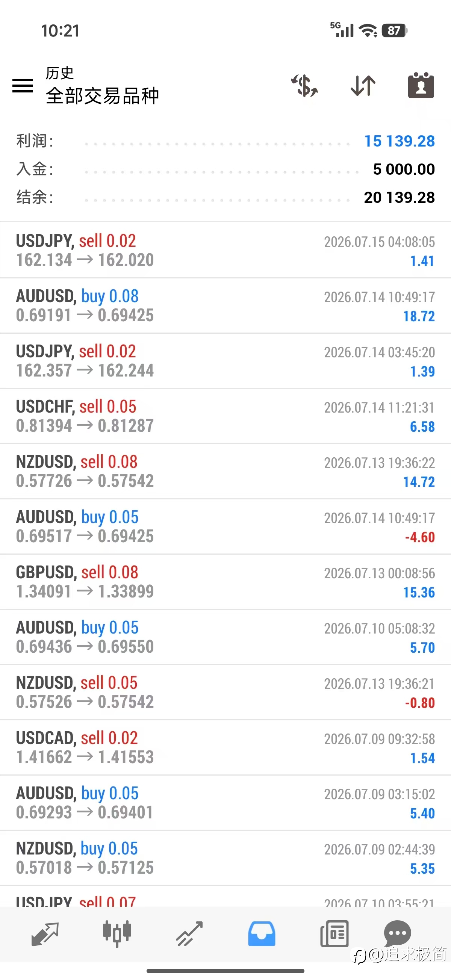Expand GBPUSD sell 0.08 deal row
This screenshot has width=451, height=980.
pos(225,582)
